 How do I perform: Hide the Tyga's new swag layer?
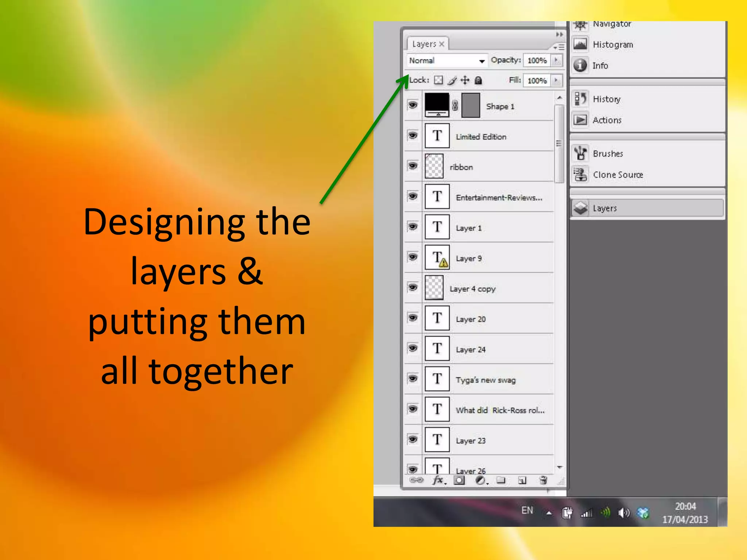pyautogui.click(x=413, y=378)
